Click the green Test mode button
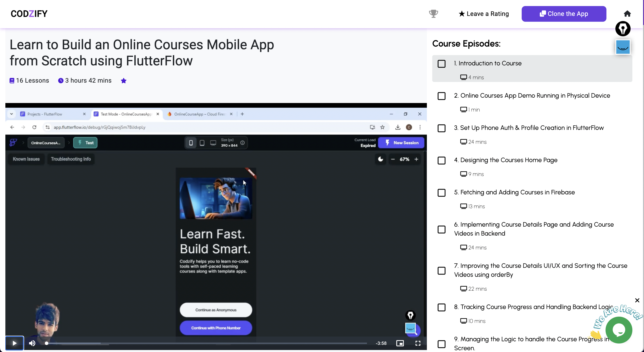Screen dimensions: 644x352 pos(85,143)
